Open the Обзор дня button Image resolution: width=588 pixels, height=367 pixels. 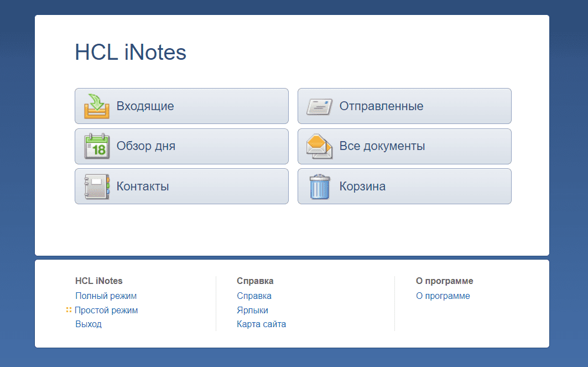point(145,147)
